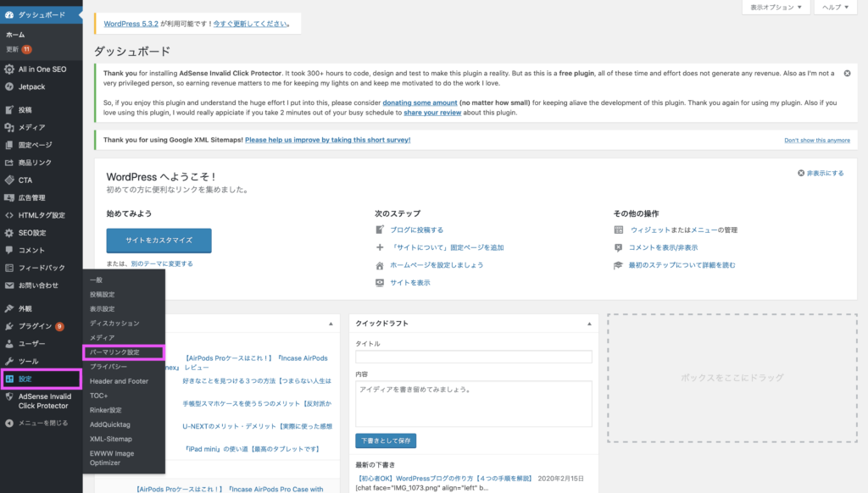This screenshot has height=493, width=868.
Task: Open Rinker設定 submenu item
Action: coord(106,410)
